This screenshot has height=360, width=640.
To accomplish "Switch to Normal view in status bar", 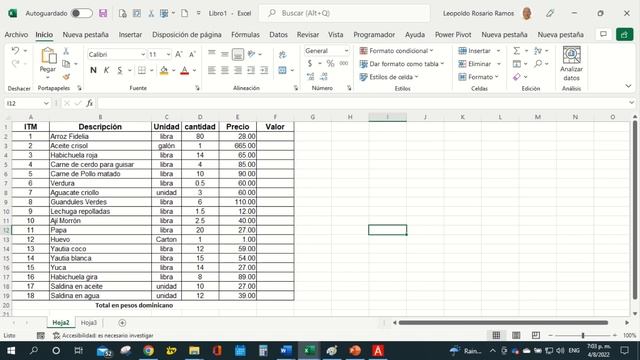I will [496, 336].
